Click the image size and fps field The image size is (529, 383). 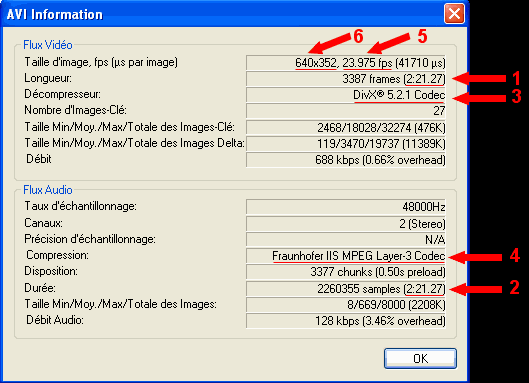[x=346, y=63]
